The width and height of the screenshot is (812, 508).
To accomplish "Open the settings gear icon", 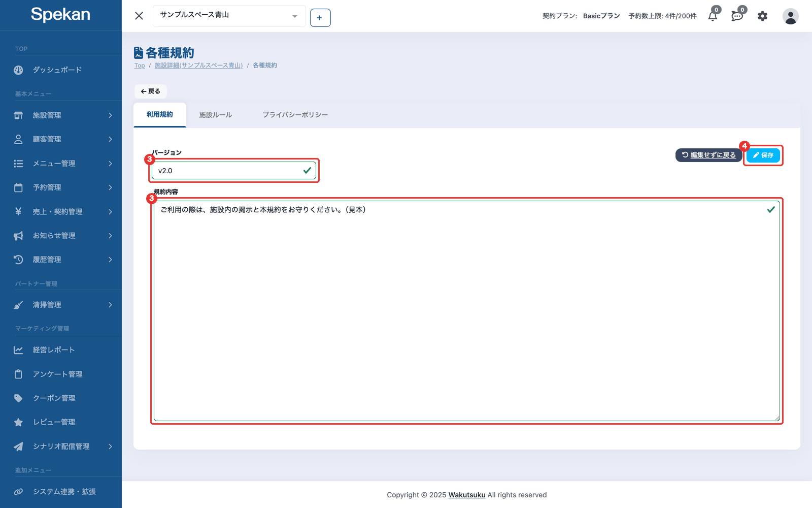I will (762, 16).
